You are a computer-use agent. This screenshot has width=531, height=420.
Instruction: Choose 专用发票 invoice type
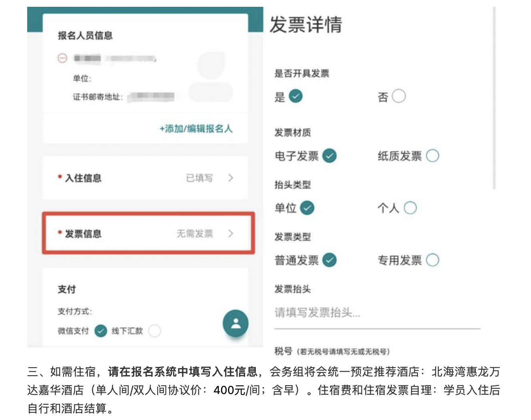click(x=433, y=260)
